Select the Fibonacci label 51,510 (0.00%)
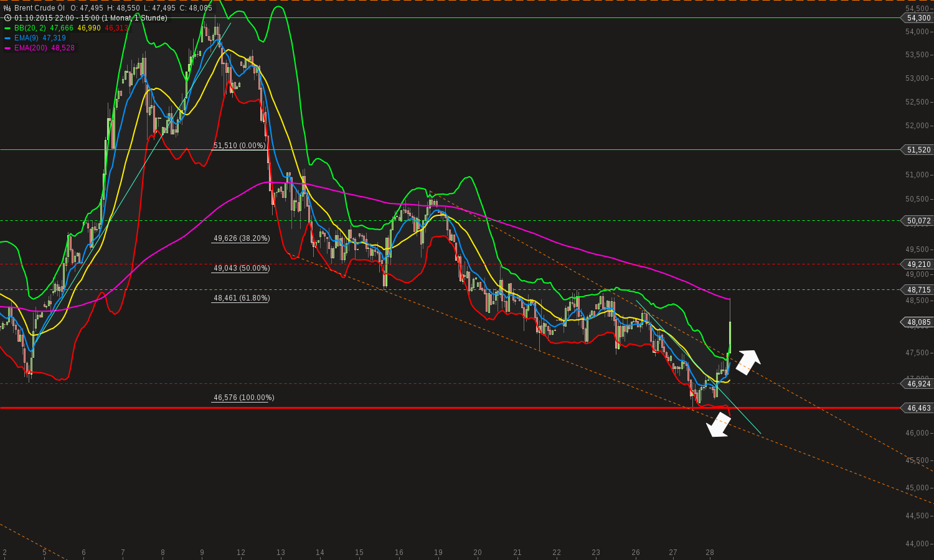 (240, 146)
